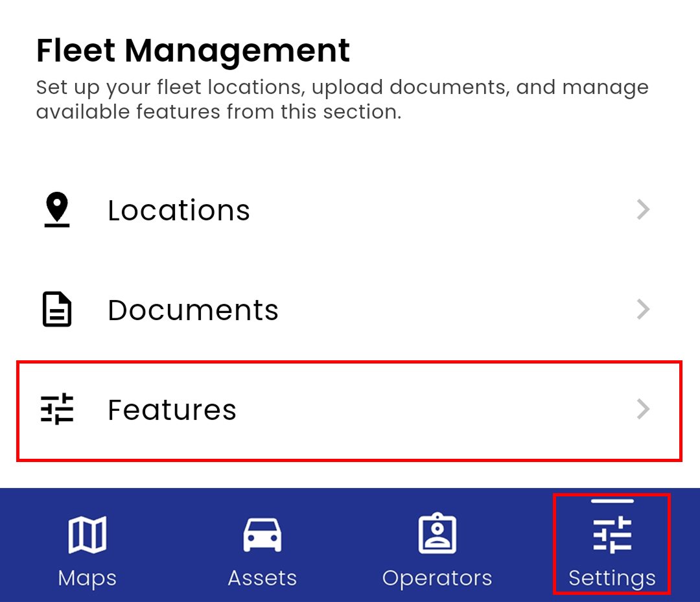Click the location pin icon beside Locations
This screenshot has width=700, height=602.
pos(56,209)
